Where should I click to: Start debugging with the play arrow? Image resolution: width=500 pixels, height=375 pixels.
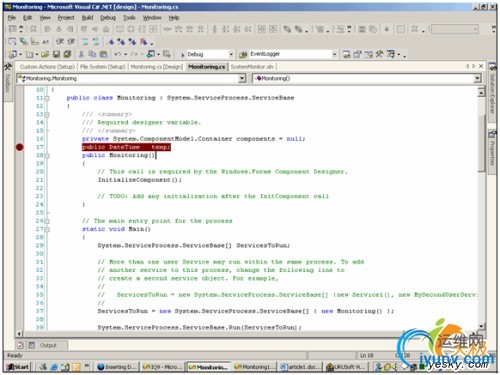(x=183, y=54)
